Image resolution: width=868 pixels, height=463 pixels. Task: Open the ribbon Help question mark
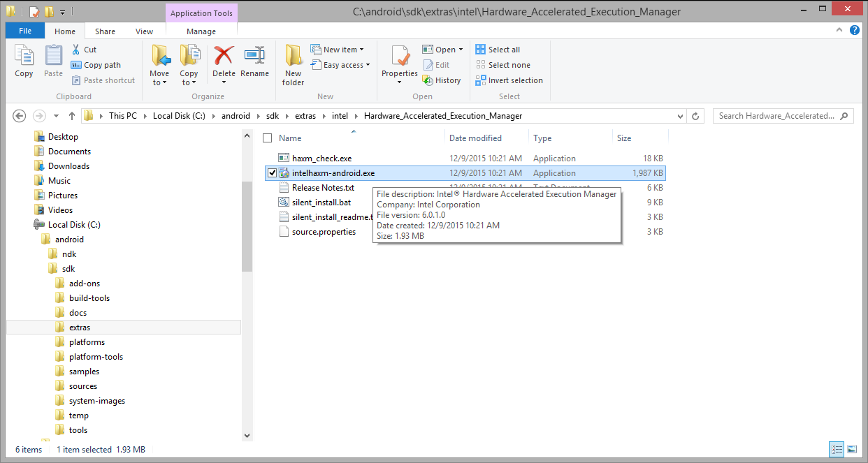point(854,31)
